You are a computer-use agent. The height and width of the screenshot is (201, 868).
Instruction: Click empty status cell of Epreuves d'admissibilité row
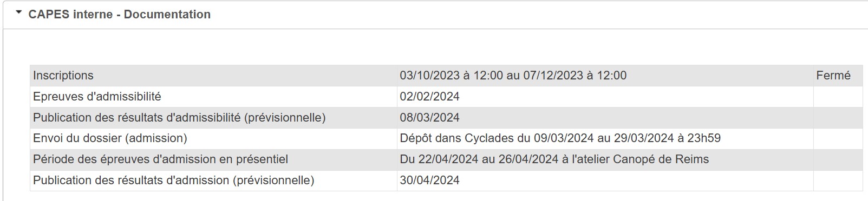coord(838,97)
